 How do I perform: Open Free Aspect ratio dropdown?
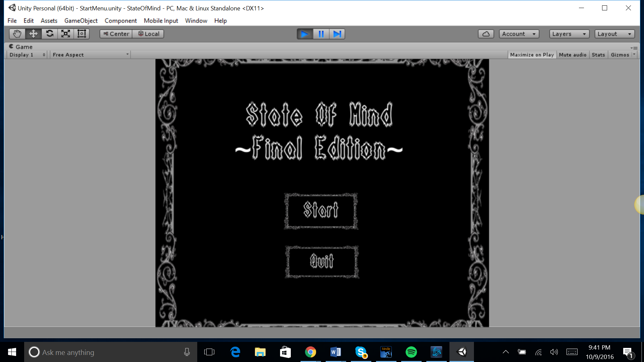(x=90, y=55)
